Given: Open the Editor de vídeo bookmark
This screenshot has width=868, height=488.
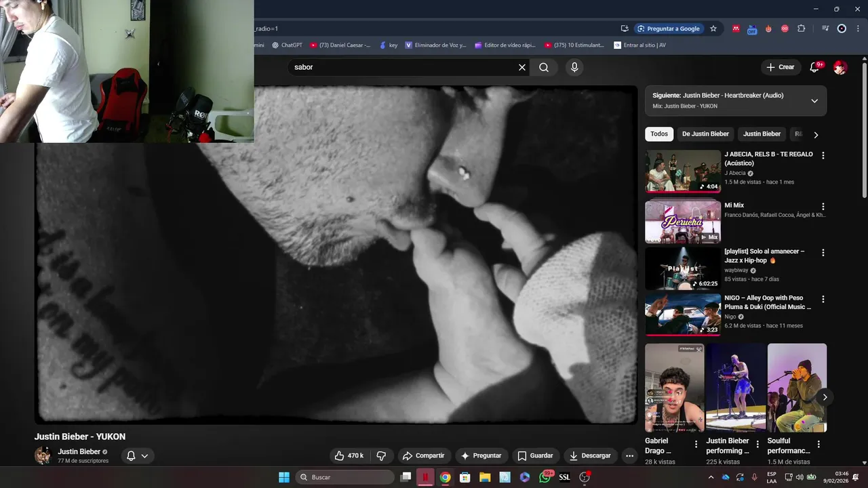Looking at the screenshot, I should tap(505, 45).
